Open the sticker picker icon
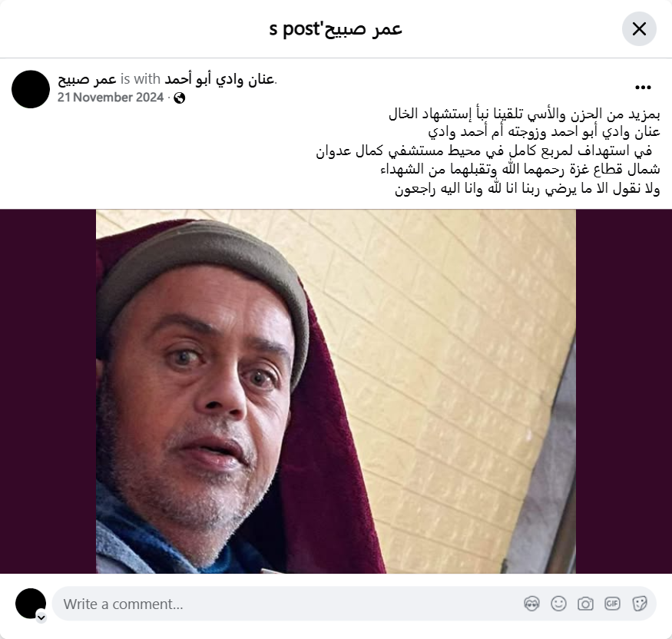Viewport: 672px width, 639px height. 639,604
